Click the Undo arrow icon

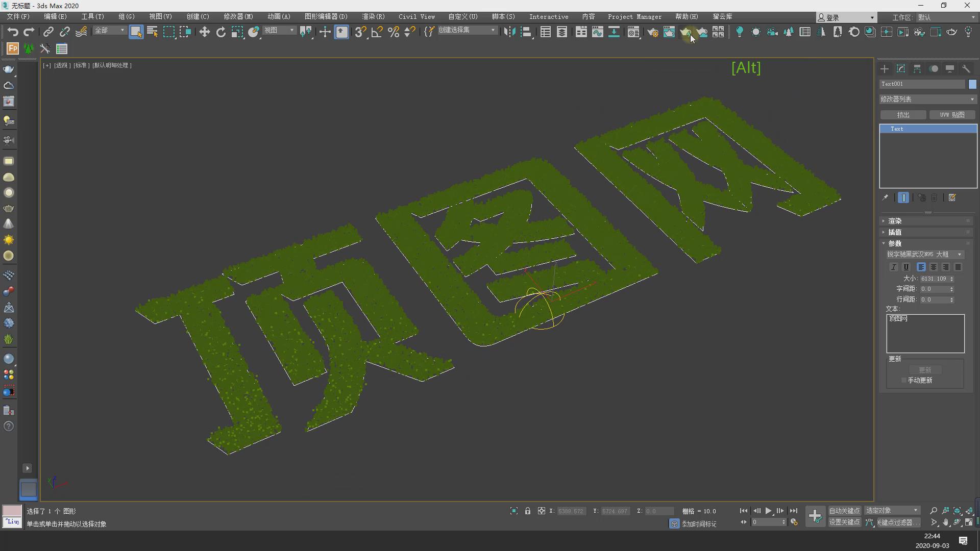pyautogui.click(x=12, y=32)
